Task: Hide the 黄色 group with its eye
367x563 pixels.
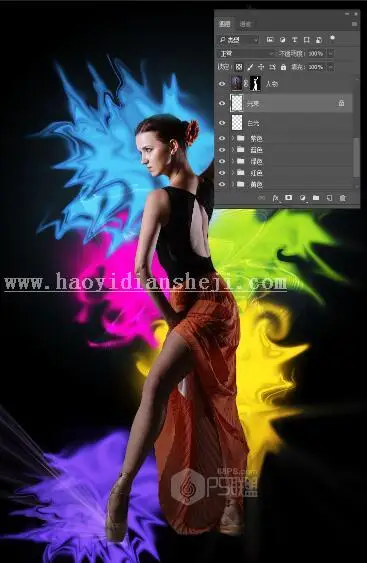Action: 222,184
